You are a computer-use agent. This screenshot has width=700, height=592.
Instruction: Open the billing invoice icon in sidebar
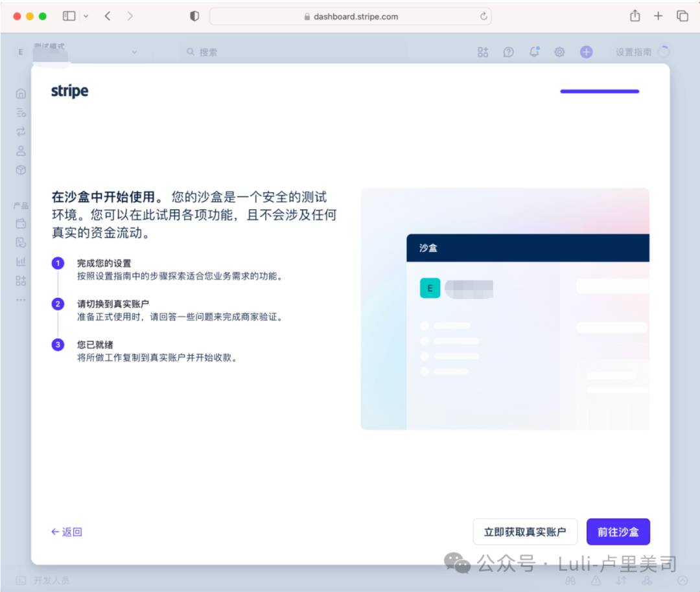click(x=21, y=242)
